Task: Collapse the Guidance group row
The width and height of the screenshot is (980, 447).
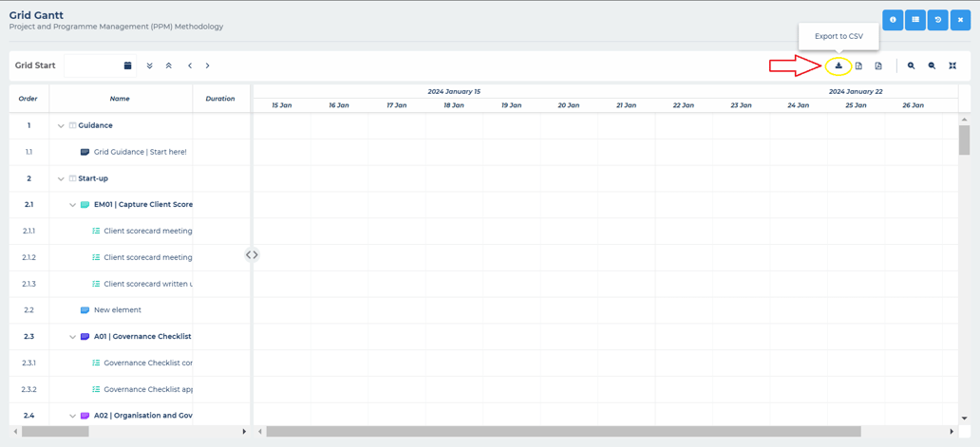Action: pyautogui.click(x=61, y=125)
